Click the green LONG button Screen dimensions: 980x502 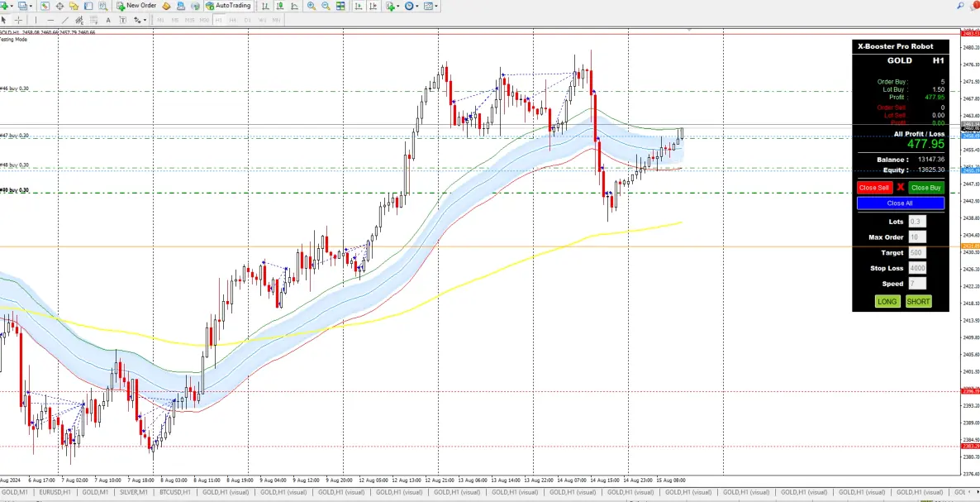click(x=887, y=301)
